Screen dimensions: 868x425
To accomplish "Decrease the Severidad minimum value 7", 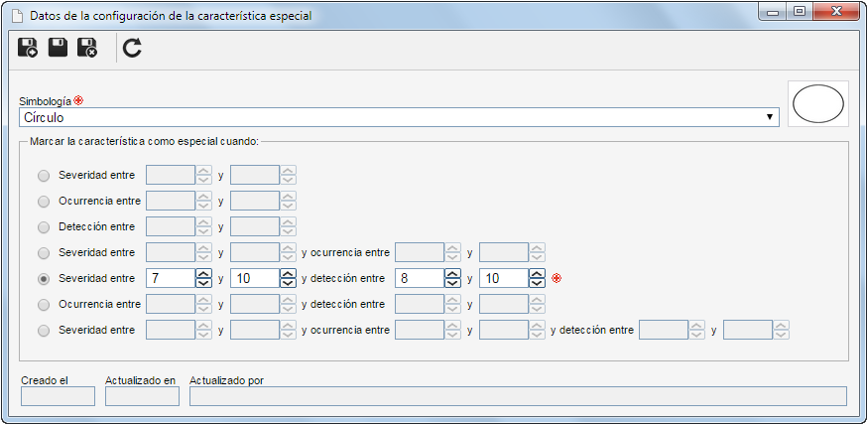I will (203, 283).
